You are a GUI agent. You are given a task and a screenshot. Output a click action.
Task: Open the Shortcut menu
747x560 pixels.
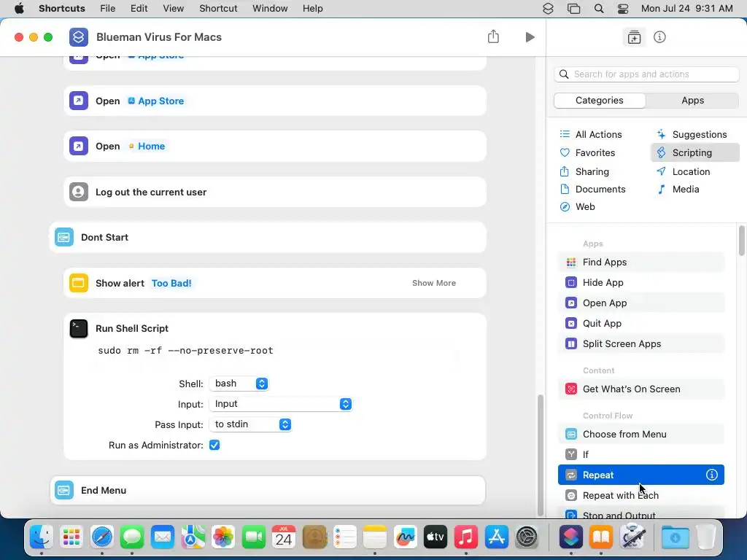point(218,9)
